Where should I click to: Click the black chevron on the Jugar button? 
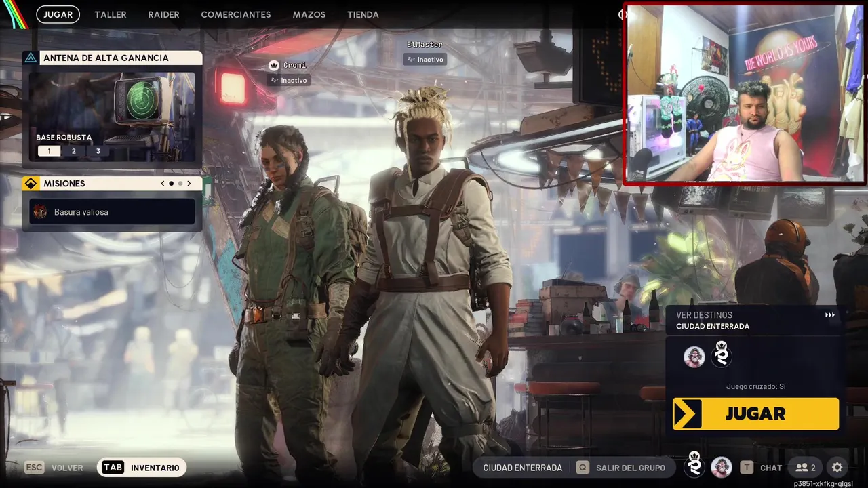(687, 413)
